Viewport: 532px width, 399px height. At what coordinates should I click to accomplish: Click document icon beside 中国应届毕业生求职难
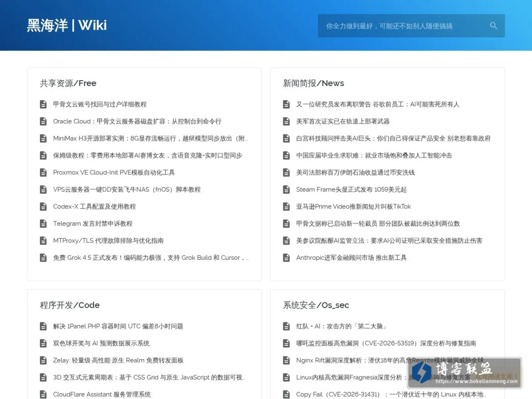(286, 156)
